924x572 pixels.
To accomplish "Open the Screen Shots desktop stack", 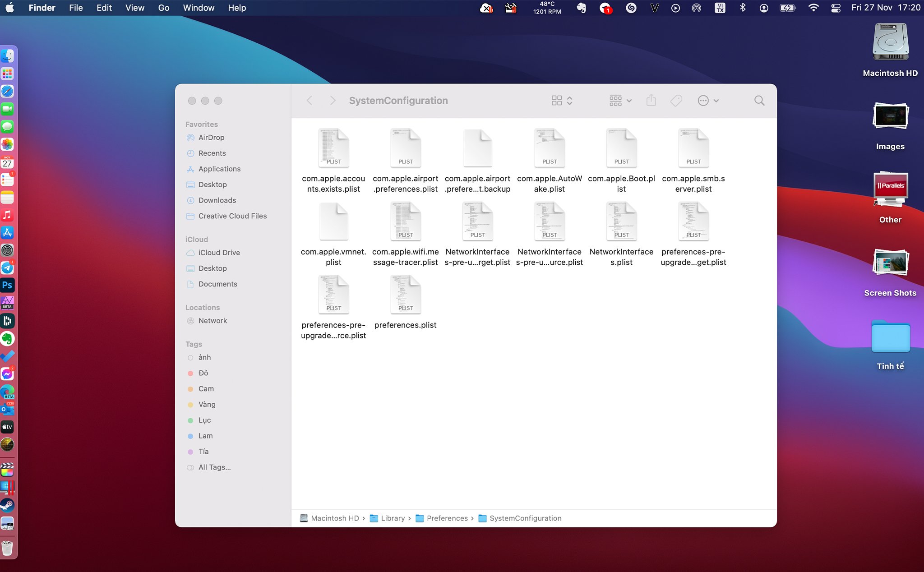I will pyautogui.click(x=890, y=263).
